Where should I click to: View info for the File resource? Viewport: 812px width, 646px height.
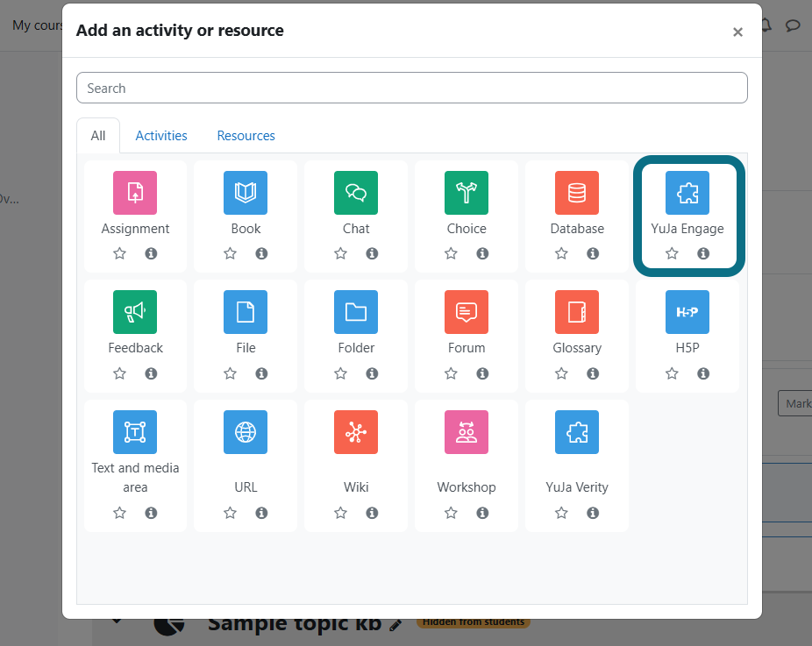tap(261, 373)
